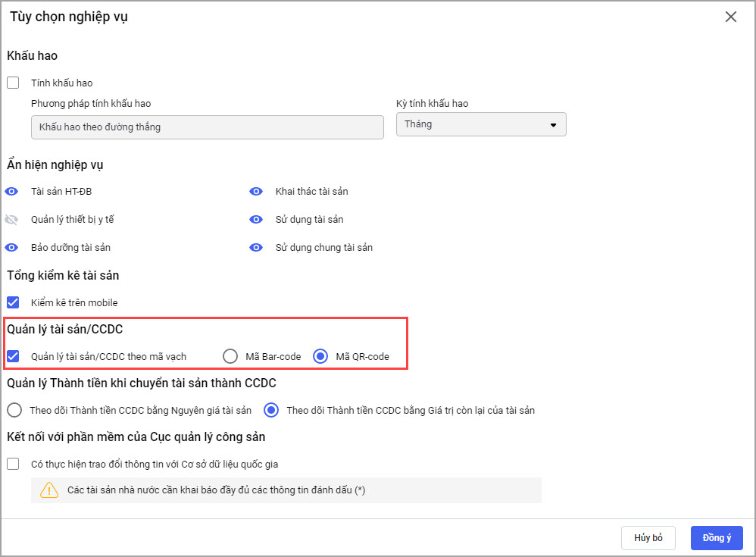Image resolution: width=756 pixels, height=557 pixels.
Task: Toggle eye icon for Sử dụng tài sản
Action: 256,220
